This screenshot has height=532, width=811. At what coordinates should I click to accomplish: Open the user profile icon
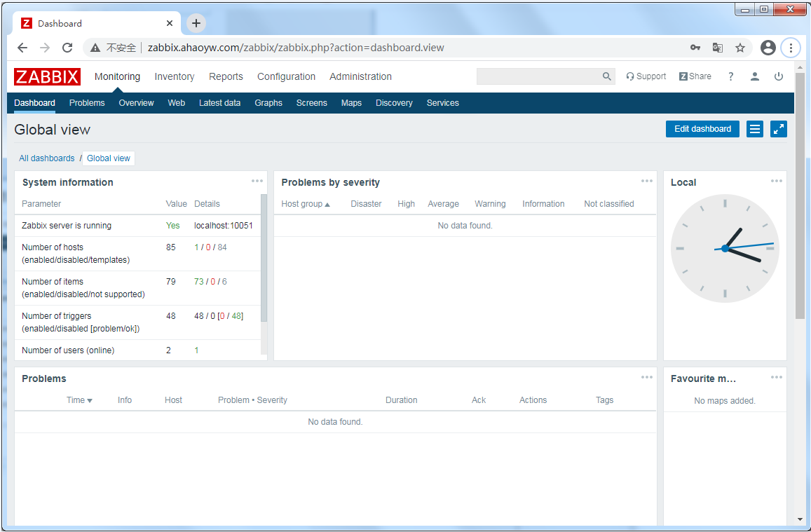754,76
